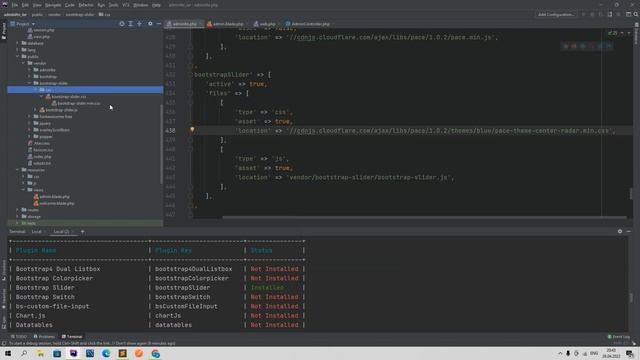Click "bootstrapSwitch" plugin key in terminal

click(182, 297)
